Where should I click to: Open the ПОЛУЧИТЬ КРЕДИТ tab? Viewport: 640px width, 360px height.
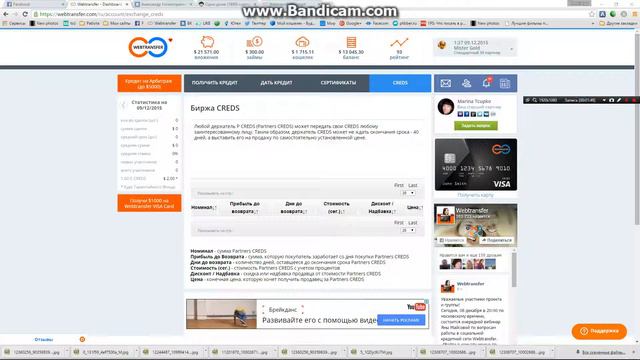215,83
